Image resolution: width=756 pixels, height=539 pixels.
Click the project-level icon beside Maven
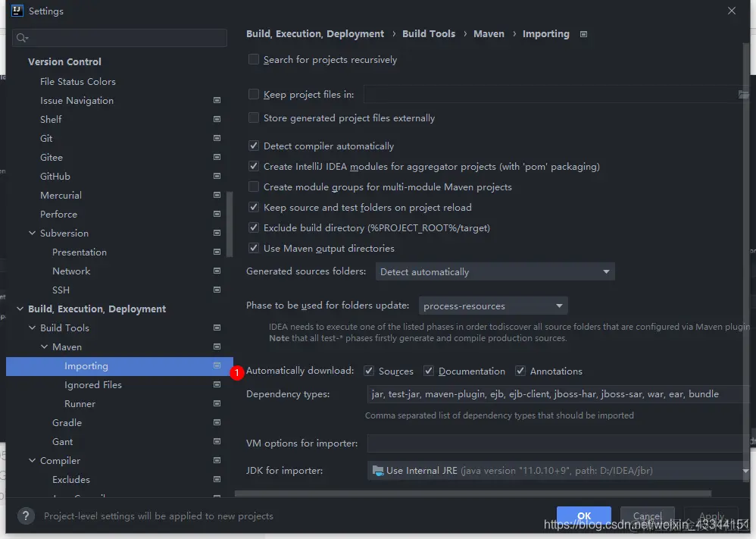click(217, 346)
